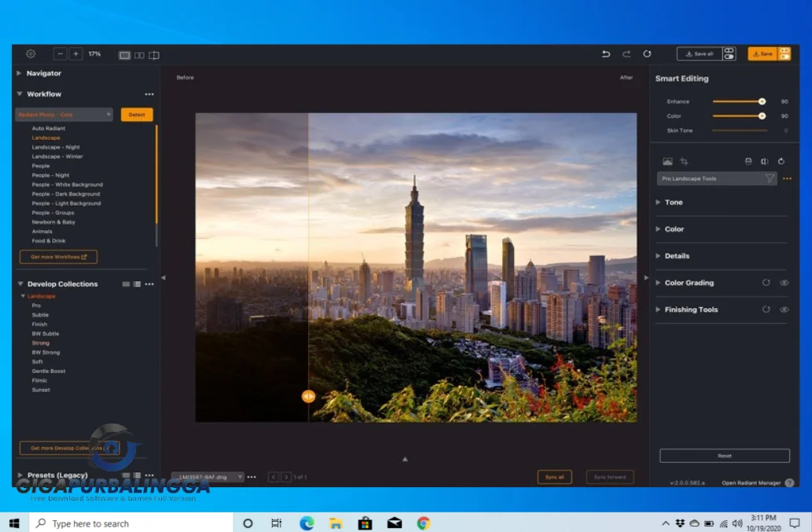
Task: Collapse the Landscape collection tree
Action: coord(23,296)
